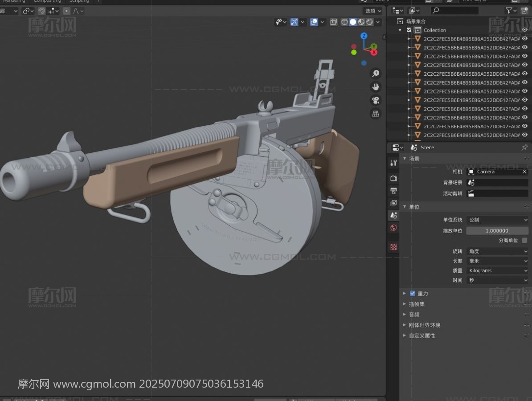Viewport: 532px width, 401px height.
Task: Add a new collection in the outliner
Action: 524,11
